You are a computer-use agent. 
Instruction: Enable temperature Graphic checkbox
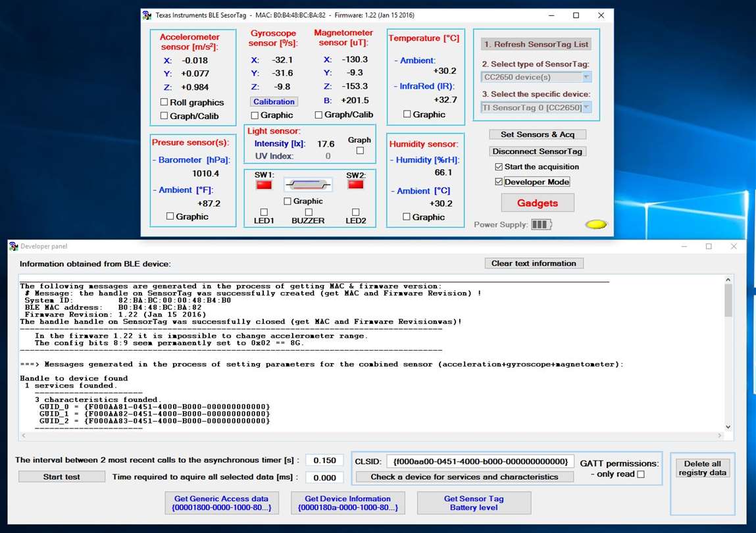407,114
